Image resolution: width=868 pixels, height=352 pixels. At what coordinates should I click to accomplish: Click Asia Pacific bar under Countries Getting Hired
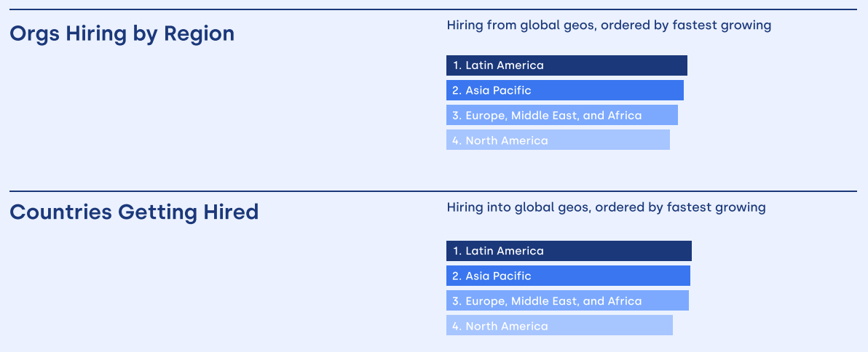(x=569, y=276)
